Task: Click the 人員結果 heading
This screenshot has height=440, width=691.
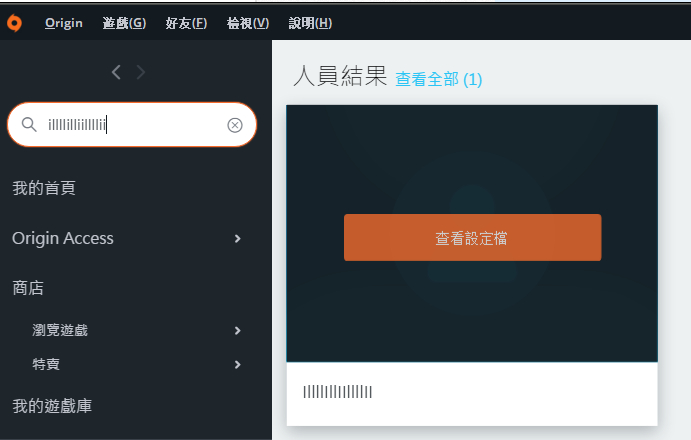Action: click(x=340, y=76)
